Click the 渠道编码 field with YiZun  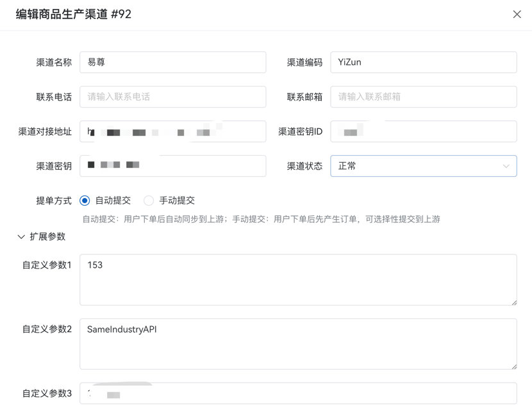(x=423, y=62)
